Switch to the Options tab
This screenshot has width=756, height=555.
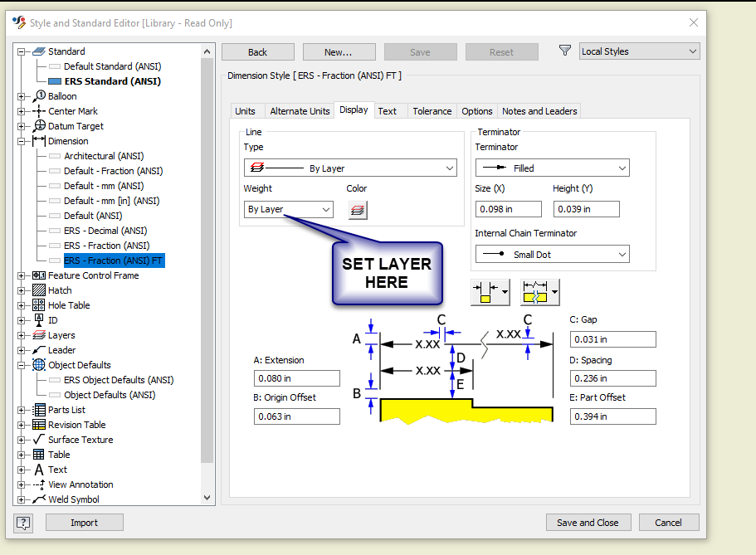(x=477, y=111)
